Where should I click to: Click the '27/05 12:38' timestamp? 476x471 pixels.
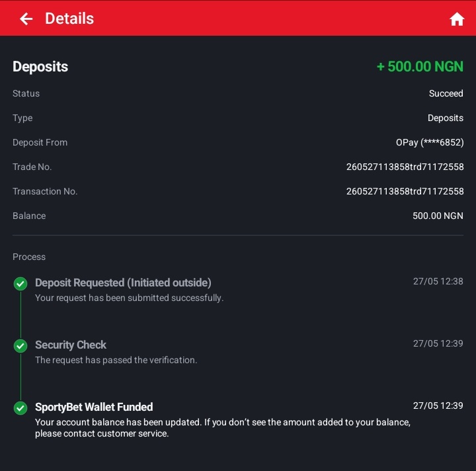(x=438, y=282)
